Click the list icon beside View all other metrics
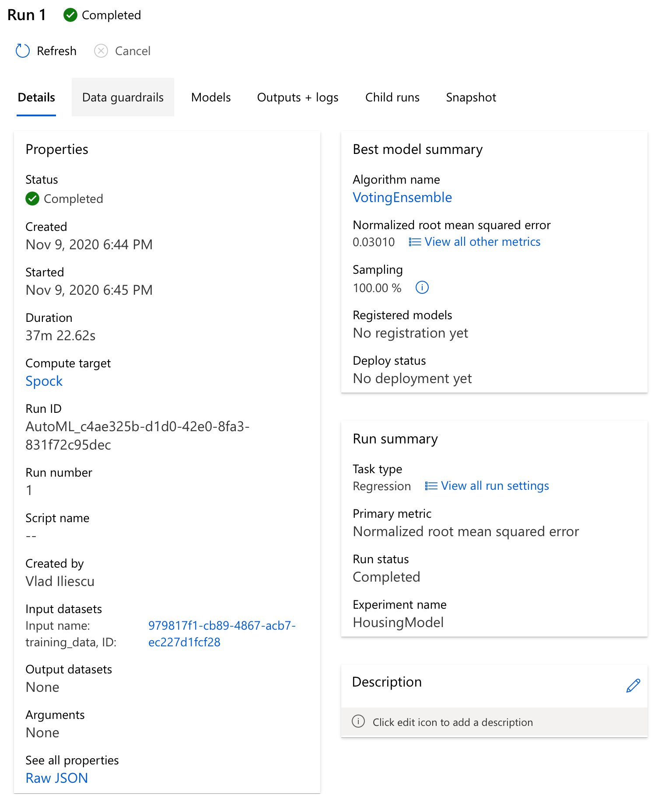 (415, 242)
